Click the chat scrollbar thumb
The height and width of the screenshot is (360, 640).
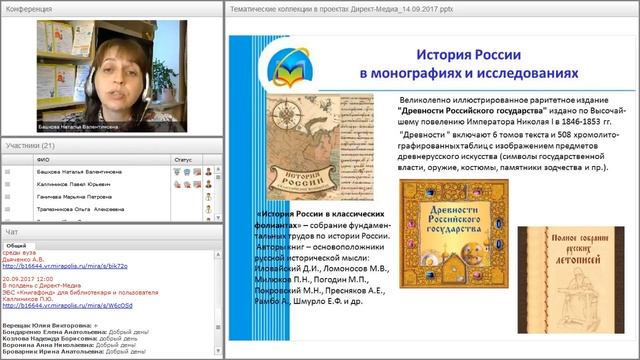[x=218, y=327]
